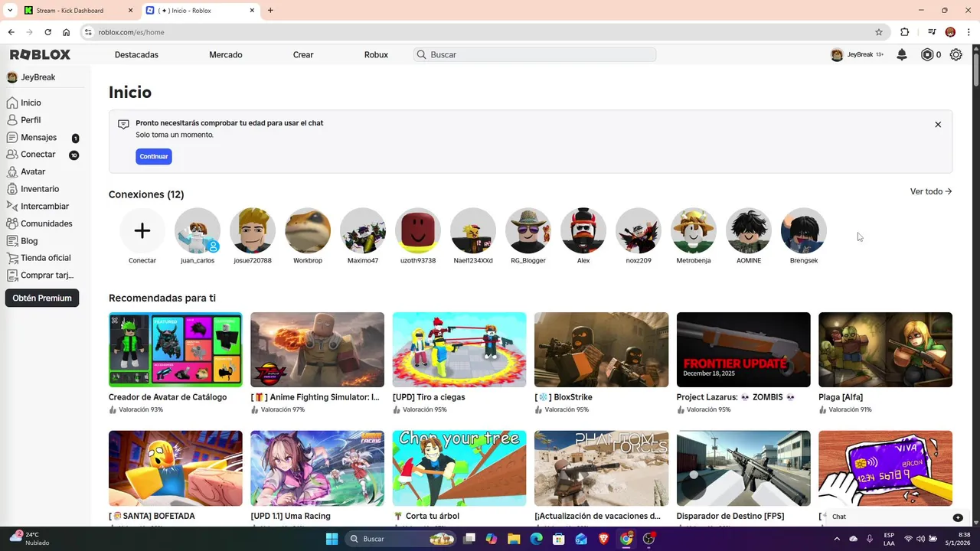Image resolution: width=980 pixels, height=551 pixels.
Task: Click the Conectar icon in sidebar
Action: pos(12,155)
